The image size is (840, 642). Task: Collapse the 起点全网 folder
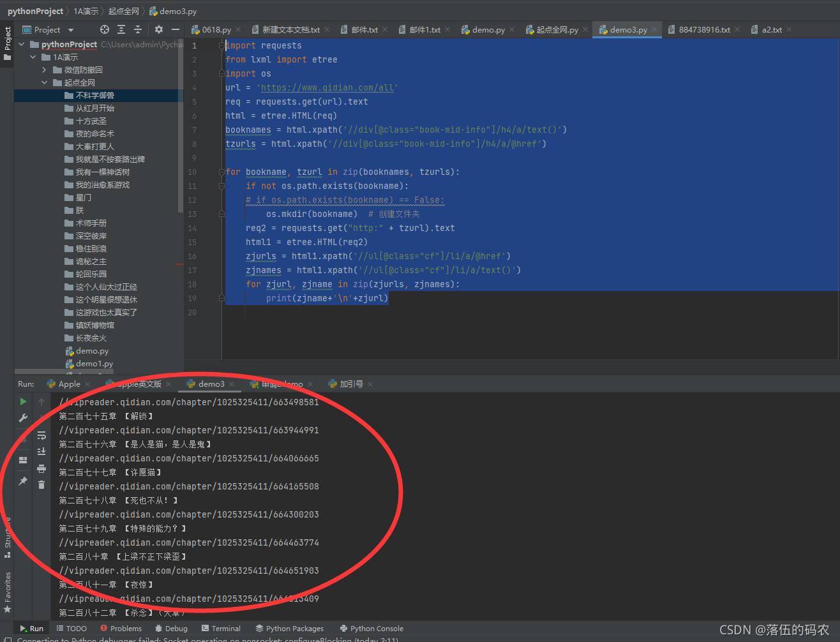pos(45,82)
